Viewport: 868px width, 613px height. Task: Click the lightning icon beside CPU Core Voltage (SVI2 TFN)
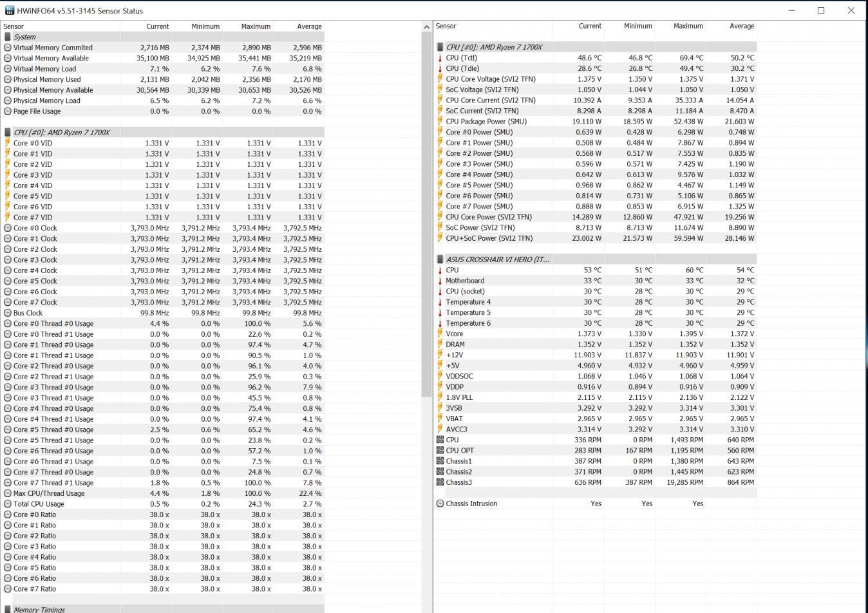tap(440, 79)
